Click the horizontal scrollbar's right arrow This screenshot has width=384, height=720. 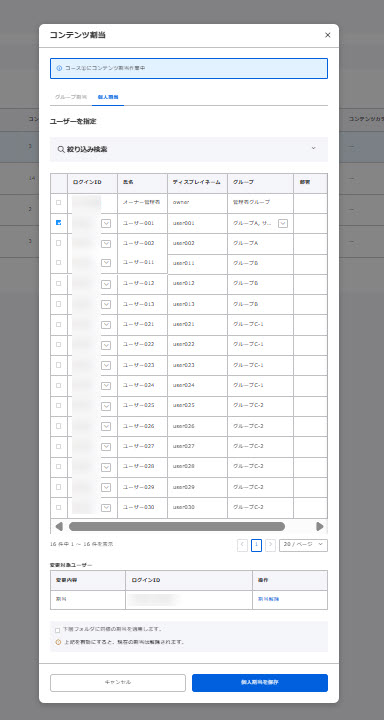pyautogui.click(x=320, y=526)
